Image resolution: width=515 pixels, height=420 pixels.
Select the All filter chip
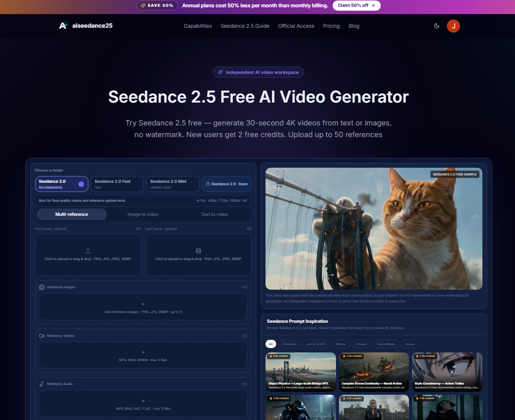point(271,344)
